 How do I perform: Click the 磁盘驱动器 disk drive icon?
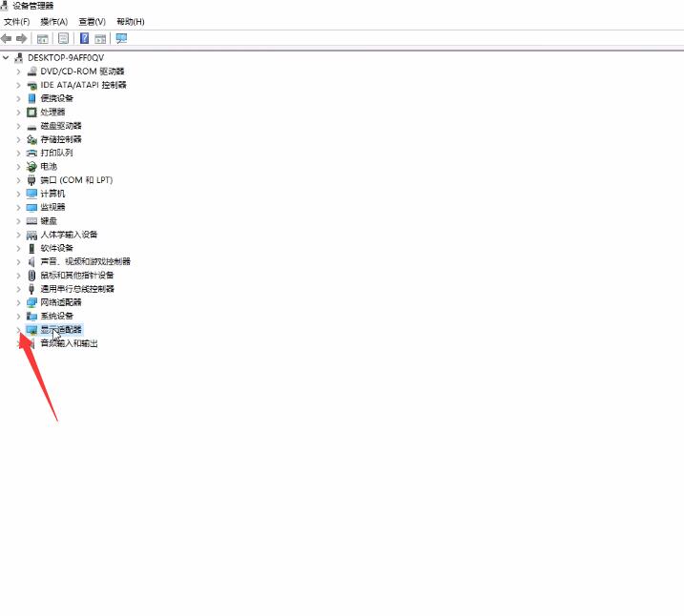(x=31, y=127)
